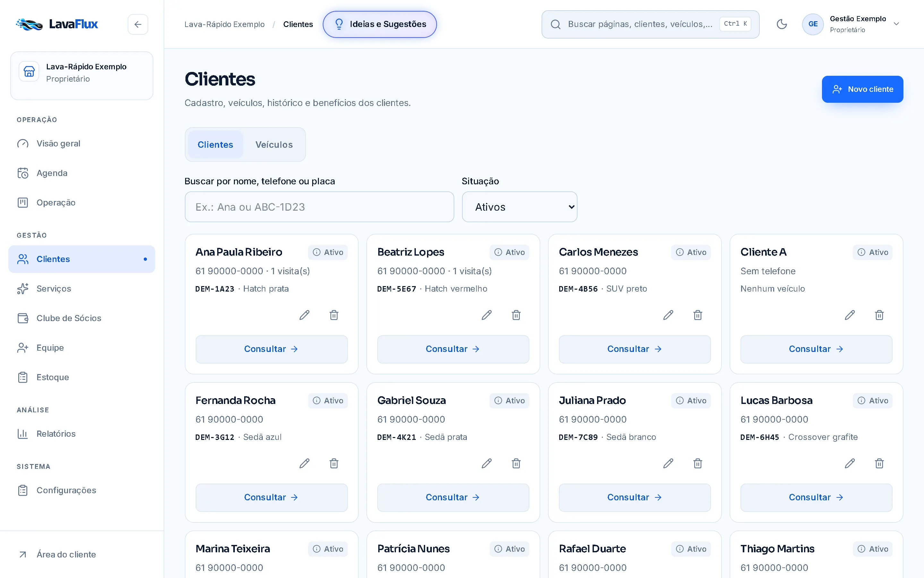This screenshot has width=924, height=578.
Task: Edit Ana Paula Ribeiro with the pencil icon
Action: coord(304,315)
